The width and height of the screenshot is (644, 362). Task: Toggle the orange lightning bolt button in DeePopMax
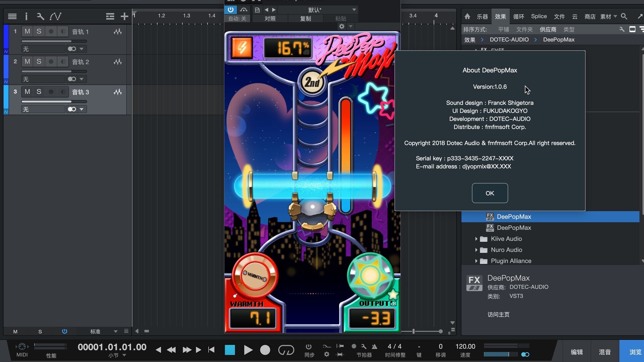(242, 48)
